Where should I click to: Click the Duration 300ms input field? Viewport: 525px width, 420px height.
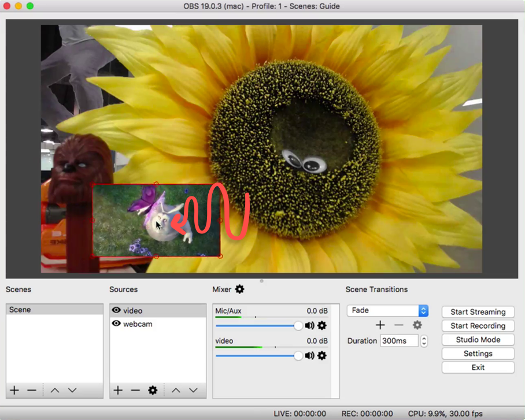[x=399, y=341]
